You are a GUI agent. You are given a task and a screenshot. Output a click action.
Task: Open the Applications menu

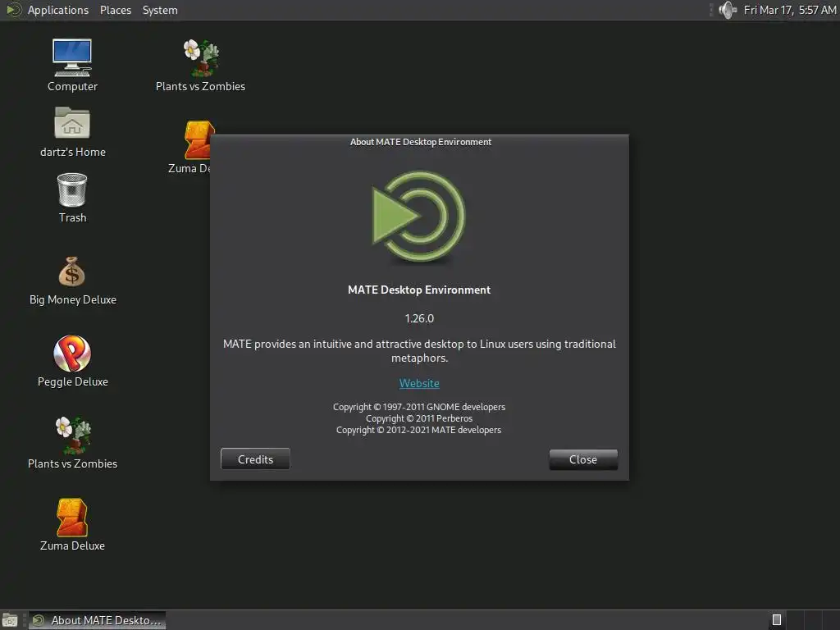click(58, 10)
